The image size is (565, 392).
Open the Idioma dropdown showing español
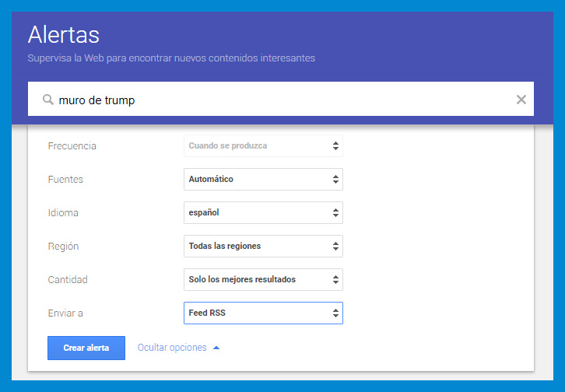(263, 213)
